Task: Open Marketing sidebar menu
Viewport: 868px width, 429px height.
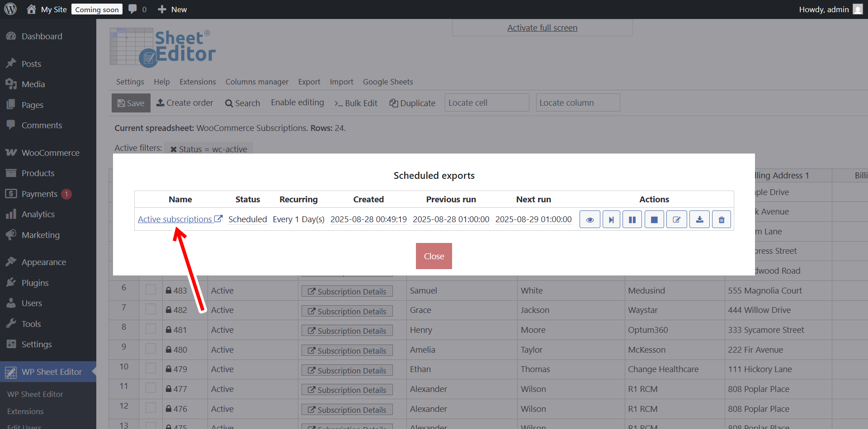Action: pyautogui.click(x=40, y=235)
